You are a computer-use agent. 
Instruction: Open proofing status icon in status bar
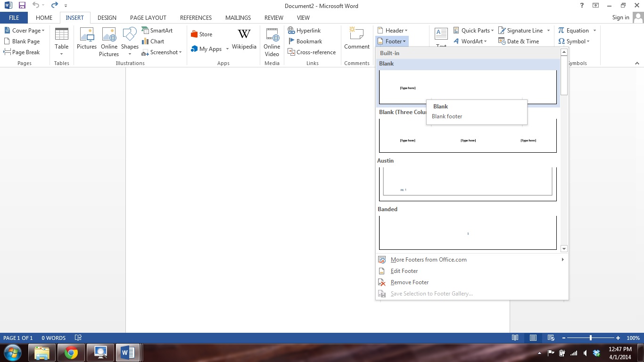[78, 338]
